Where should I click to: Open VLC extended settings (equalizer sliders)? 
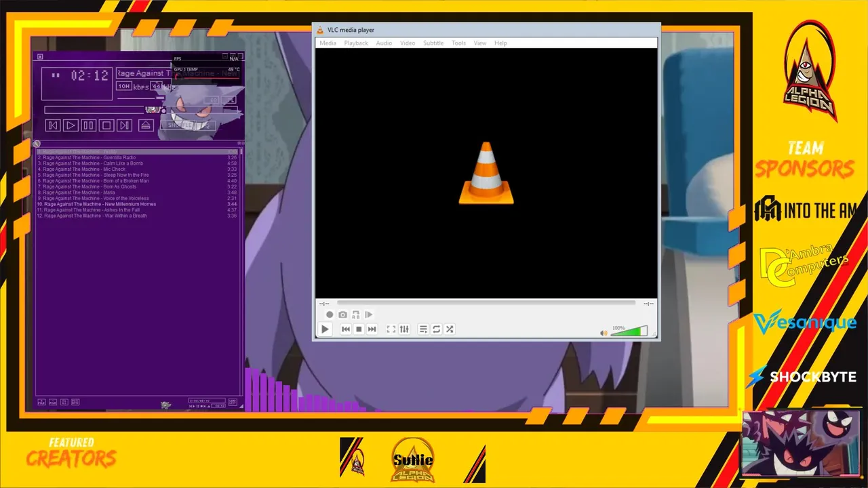[404, 329]
